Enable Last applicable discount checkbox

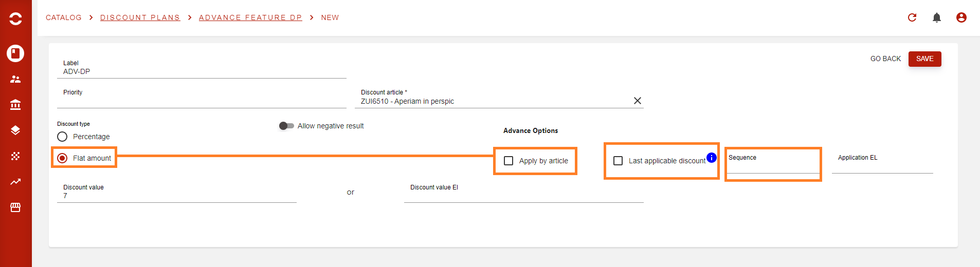[618, 161]
